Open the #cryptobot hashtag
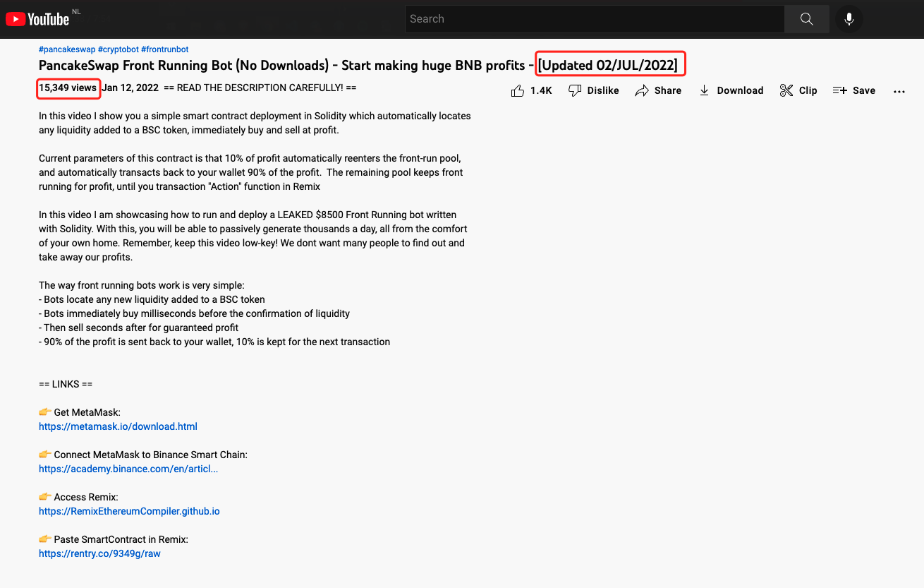This screenshot has width=924, height=588. click(118, 49)
